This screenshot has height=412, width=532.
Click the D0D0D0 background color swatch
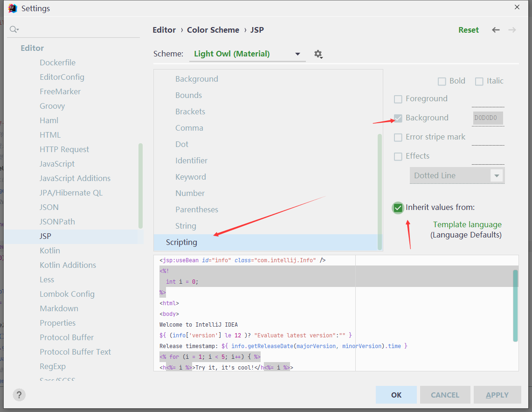click(488, 118)
